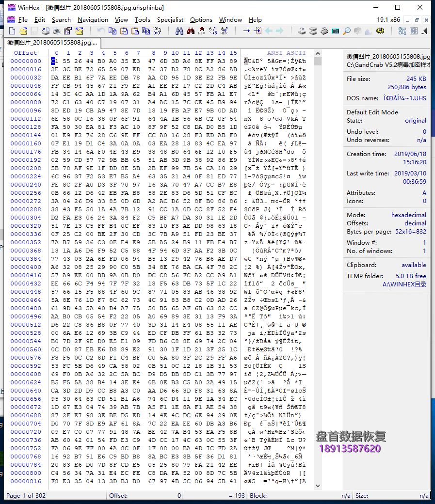Click the '5.0 TB free' TEMP folder value
435x504 pixels.
(411, 276)
